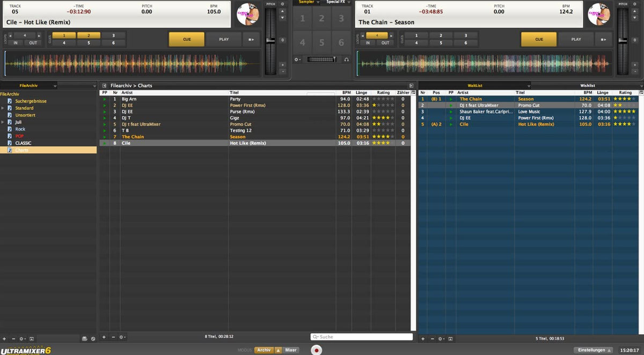
Task: Open left deck pitch settings gear
Action: 283,4
